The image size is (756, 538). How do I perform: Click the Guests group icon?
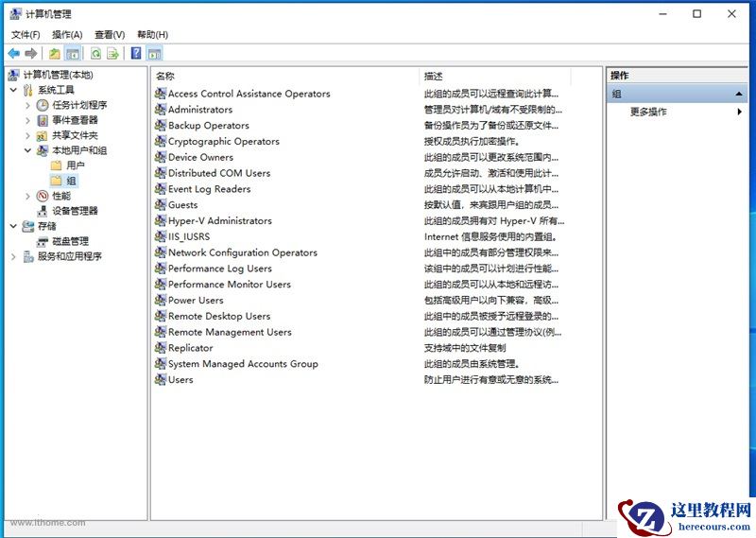tap(161, 204)
